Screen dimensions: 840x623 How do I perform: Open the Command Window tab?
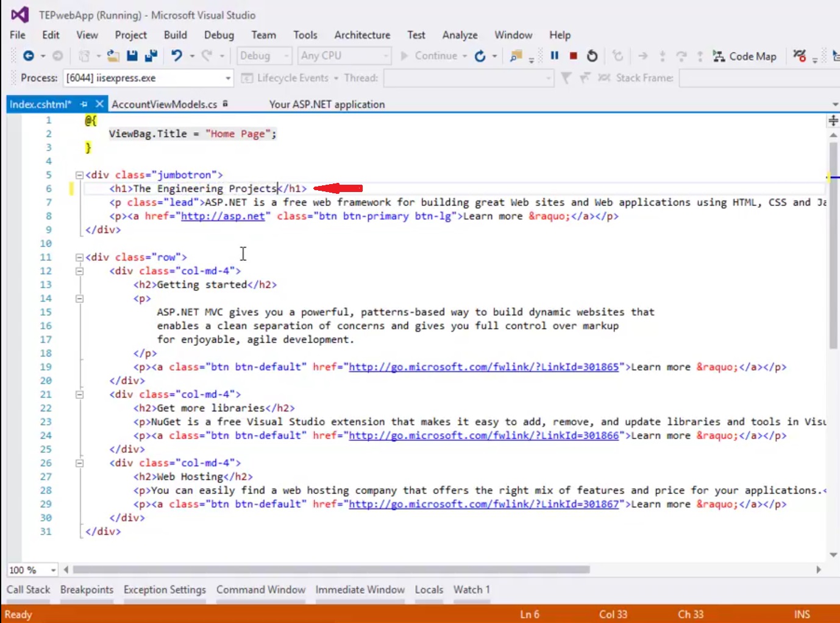[x=261, y=590]
